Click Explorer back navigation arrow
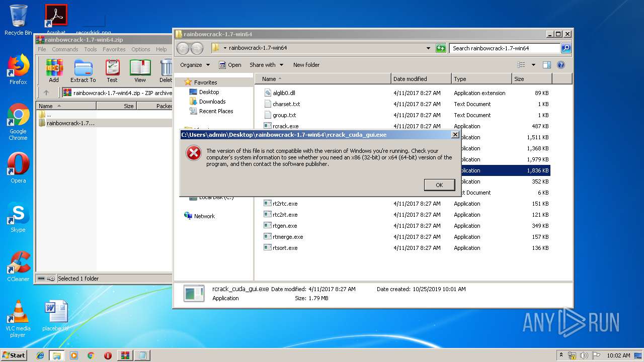Viewport: 644px width, 362px height. [x=183, y=48]
